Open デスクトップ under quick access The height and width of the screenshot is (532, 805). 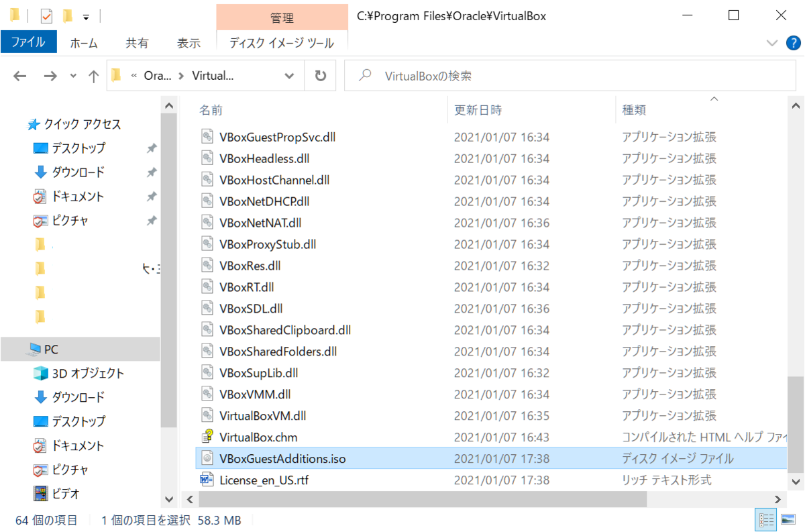70,148
